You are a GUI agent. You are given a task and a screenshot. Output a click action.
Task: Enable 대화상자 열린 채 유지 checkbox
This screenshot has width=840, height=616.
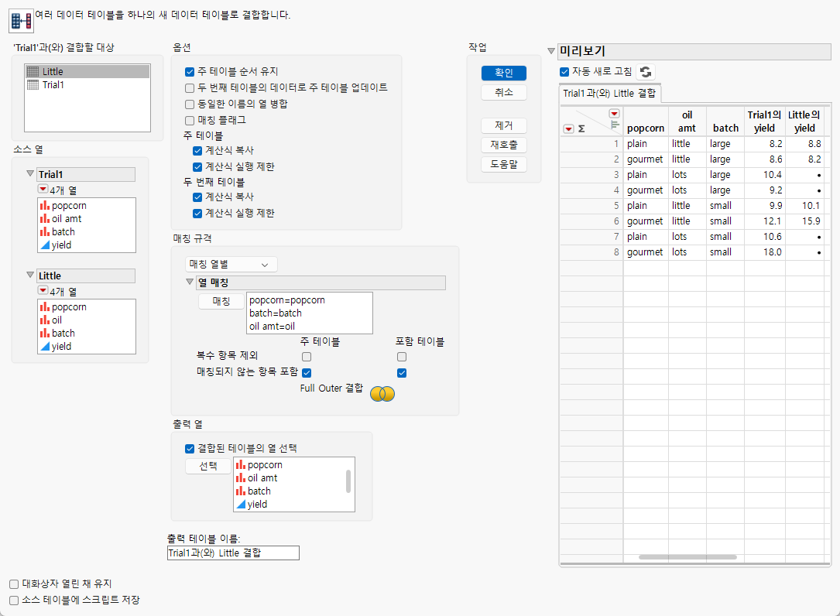click(14, 583)
